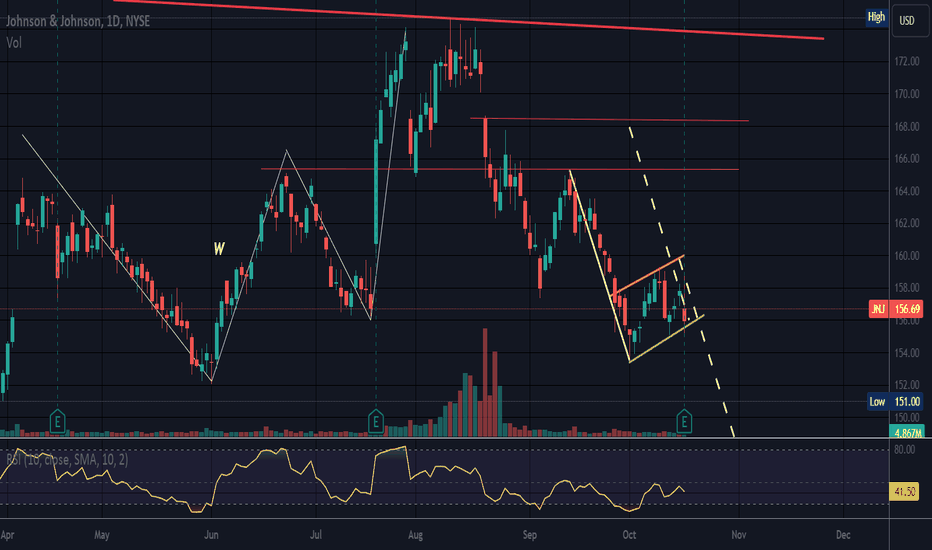The width and height of the screenshot is (932, 550).
Task: Click the July earnings E marker
Action: pos(376,422)
